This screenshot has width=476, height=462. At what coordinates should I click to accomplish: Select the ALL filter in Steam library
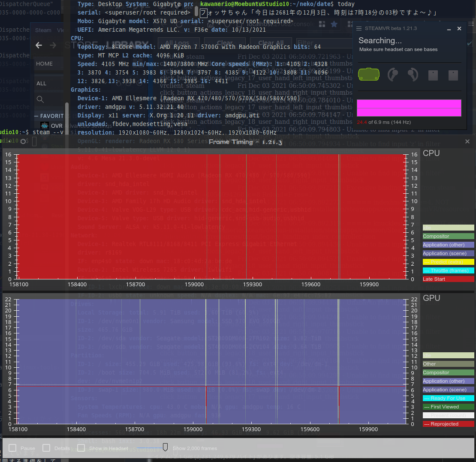tap(41, 84)
